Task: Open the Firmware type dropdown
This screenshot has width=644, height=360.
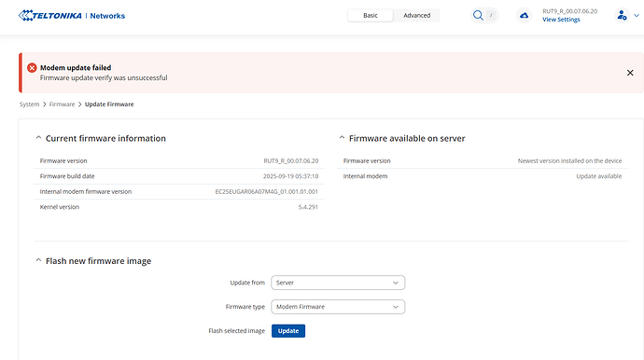Action: click(338, 307)
